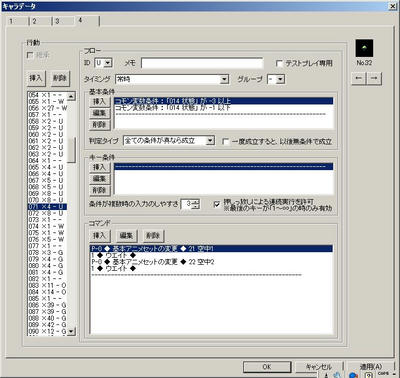Screen dimensions: 400x378
Task: Select action row 054 ×1 - -
Action: point(47,95)
